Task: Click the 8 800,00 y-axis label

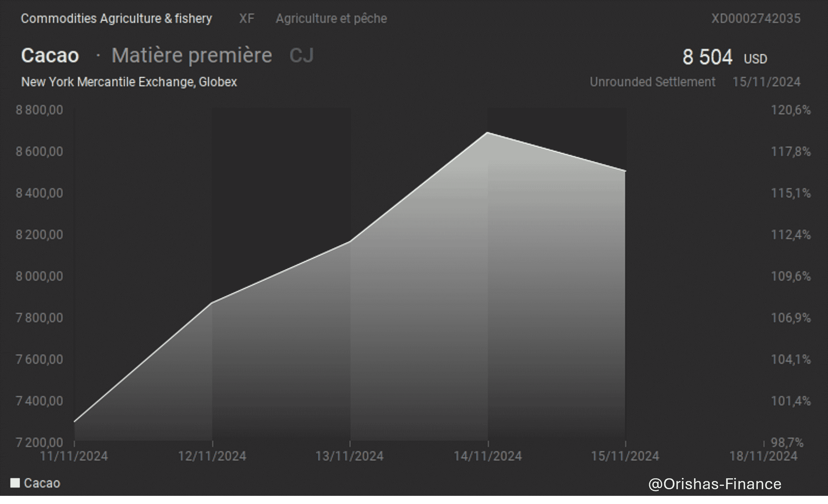Action: [x=39, y=110]
